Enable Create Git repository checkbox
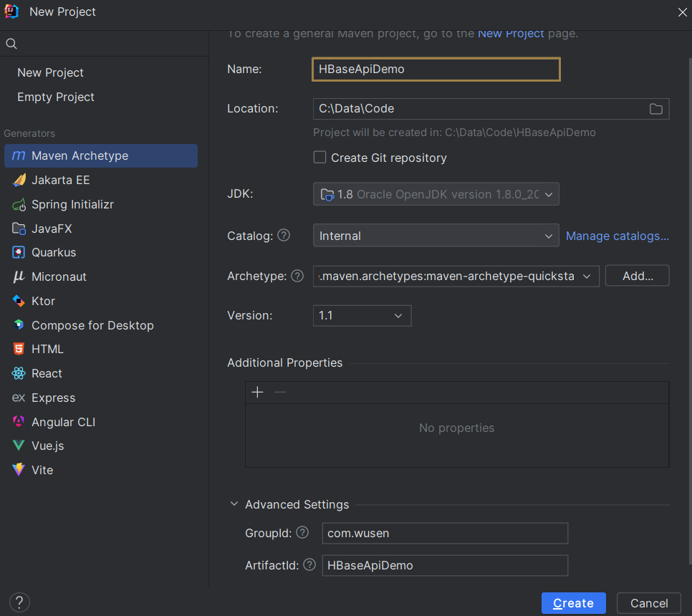Screen dimensions: 692x616 coord(320,158)
